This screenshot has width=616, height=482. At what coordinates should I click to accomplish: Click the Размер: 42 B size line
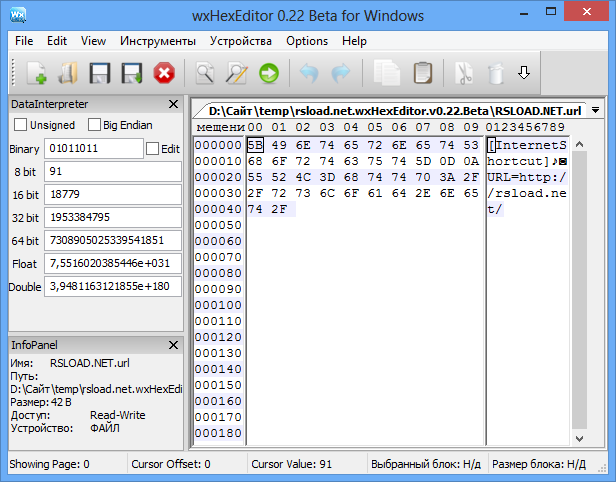[41, 402]
